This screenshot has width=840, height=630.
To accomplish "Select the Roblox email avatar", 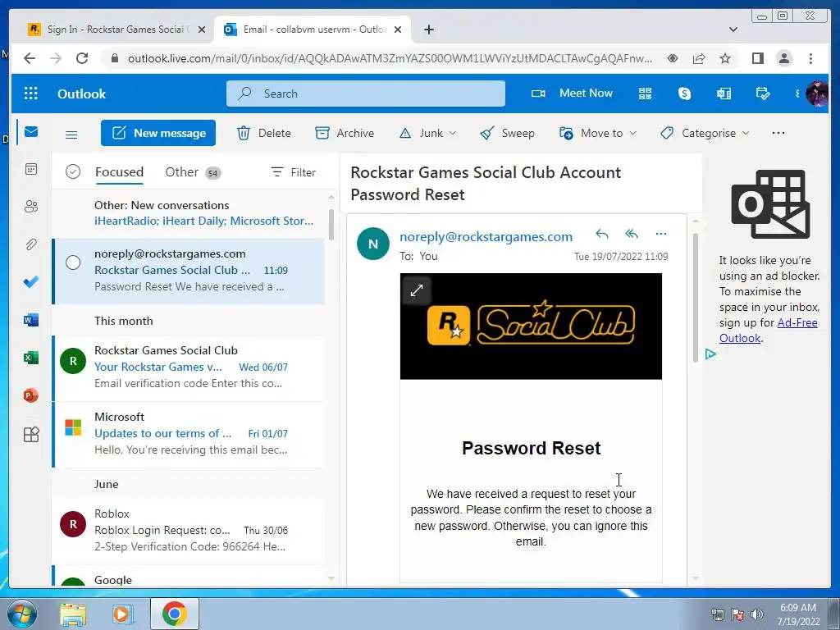I will click(x=73, y=524).
